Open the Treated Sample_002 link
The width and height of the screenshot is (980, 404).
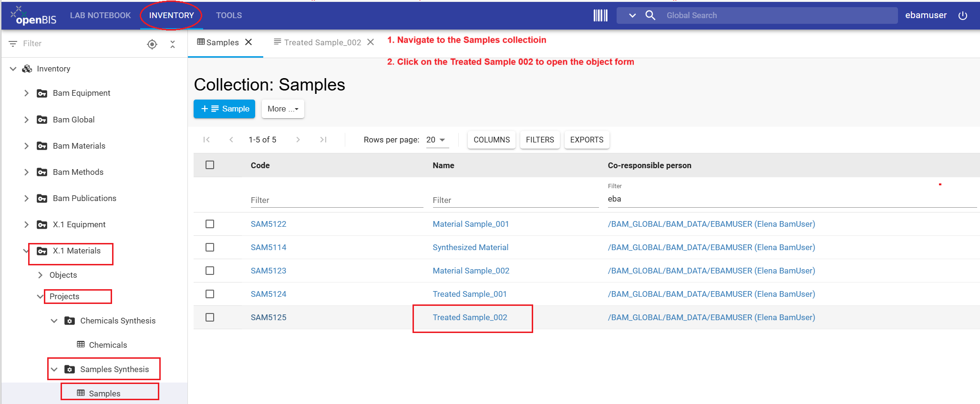[x=470, y=317]
